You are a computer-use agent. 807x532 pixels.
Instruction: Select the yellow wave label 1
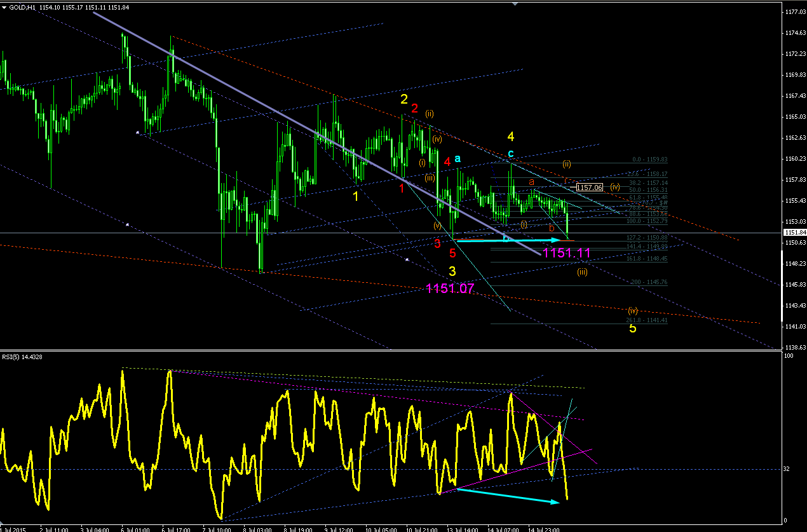coord(356,196)
